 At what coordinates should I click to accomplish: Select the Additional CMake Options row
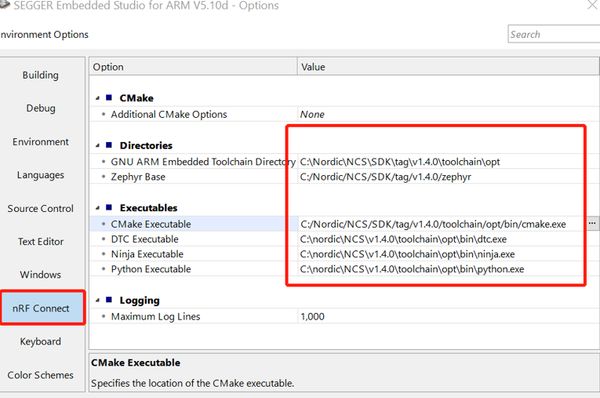click(x=169, y=114)
